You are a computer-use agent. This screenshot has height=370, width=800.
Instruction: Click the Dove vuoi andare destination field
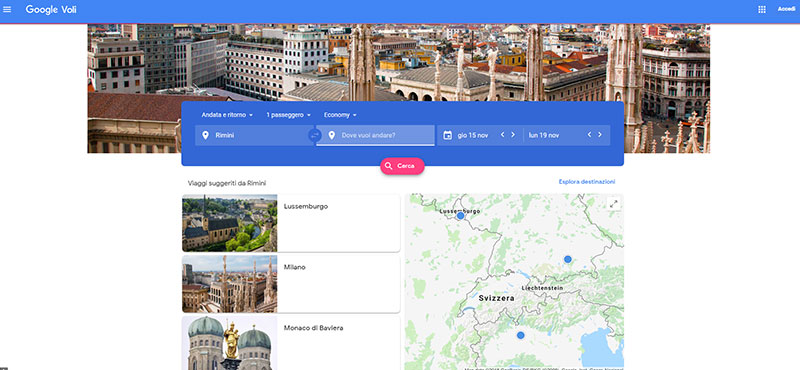coord(376,135)
